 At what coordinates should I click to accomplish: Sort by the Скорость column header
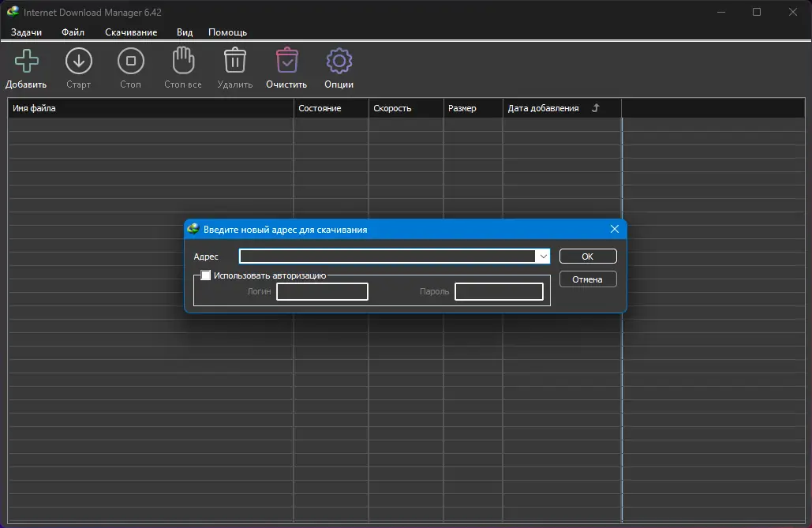click(x=406, y=108)
